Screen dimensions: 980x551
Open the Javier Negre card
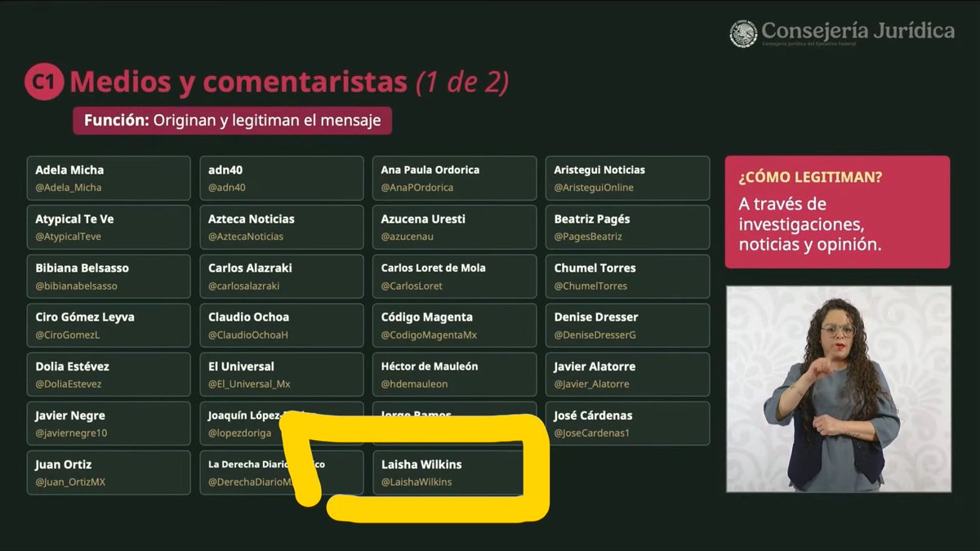(109, 424)
